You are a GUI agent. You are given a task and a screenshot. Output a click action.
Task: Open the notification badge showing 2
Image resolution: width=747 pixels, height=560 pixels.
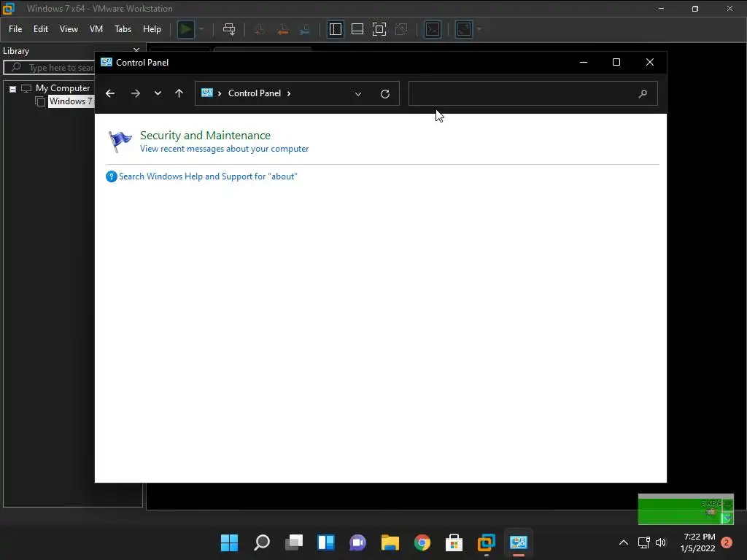pyautogui.click(x=727, y=542)
